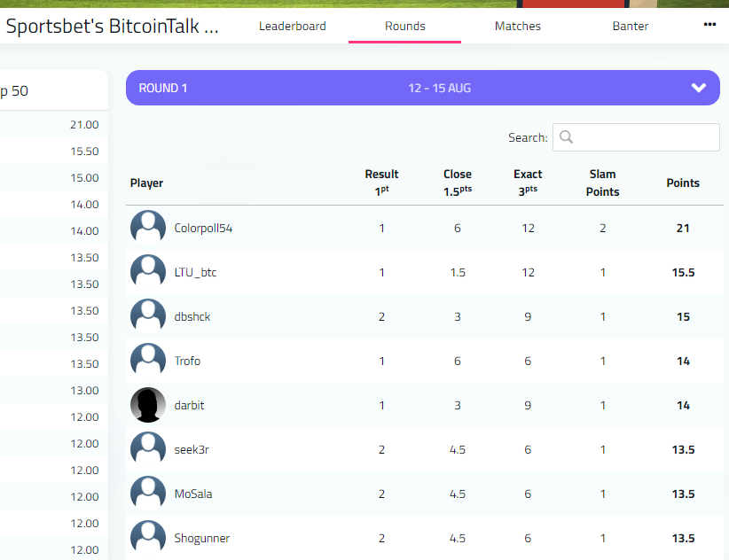Click Colorpoll54's avatar icon
Image resolution: width=729 pixels, height=560 pixels.
click(x=148, y=228)
